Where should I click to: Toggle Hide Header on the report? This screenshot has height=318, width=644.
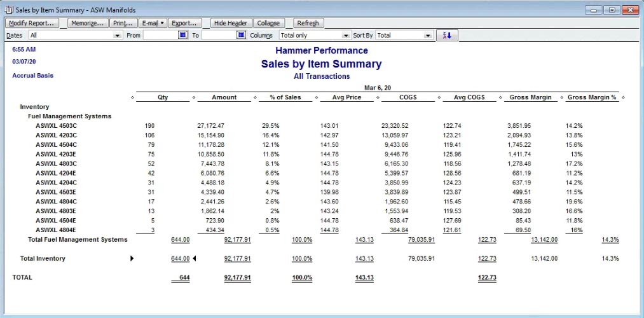[x=231, y=23]
